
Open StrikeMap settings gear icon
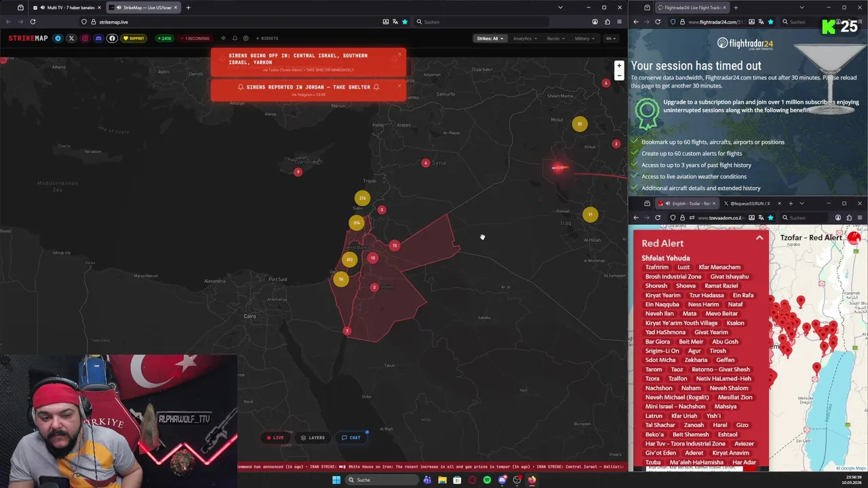coord(245,39)
